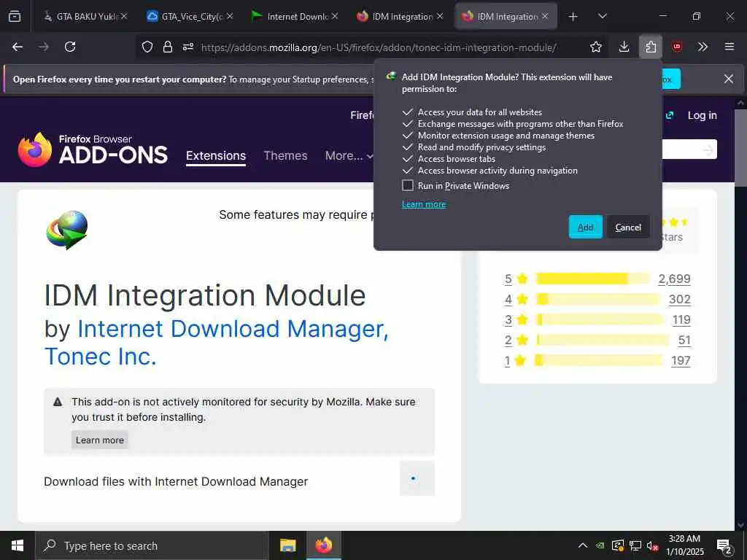
Task: Click the Windows security tray icon
Action: point(617,545)
